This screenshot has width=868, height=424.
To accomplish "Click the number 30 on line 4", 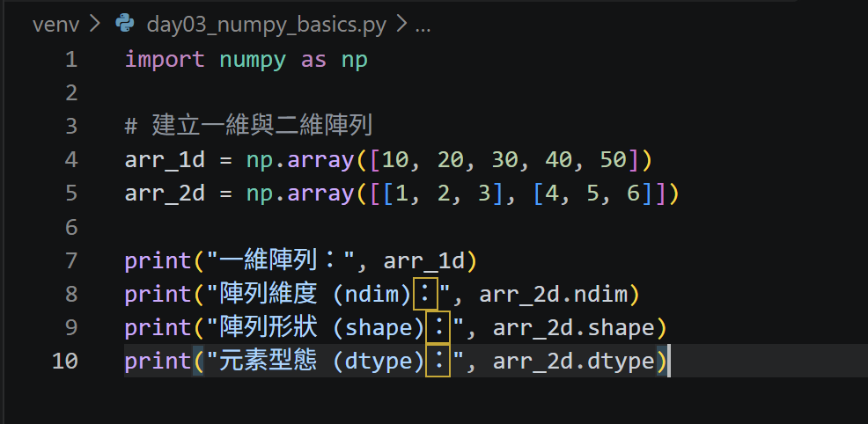I will 505,160.
